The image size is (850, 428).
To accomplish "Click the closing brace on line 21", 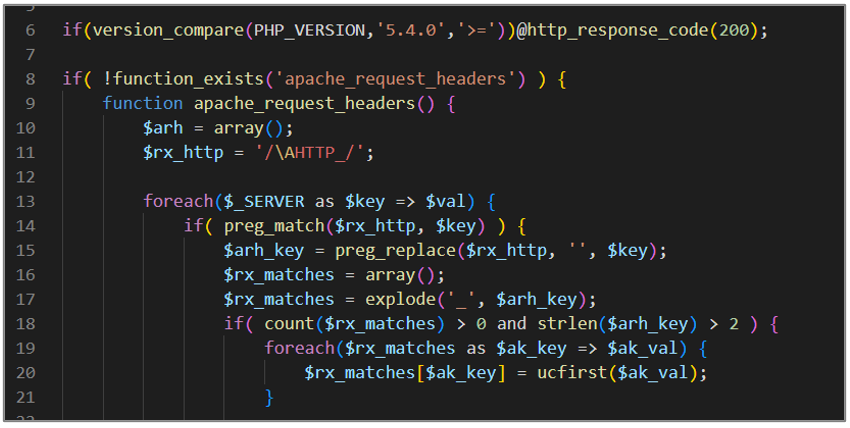I will (x=269, y=397).
